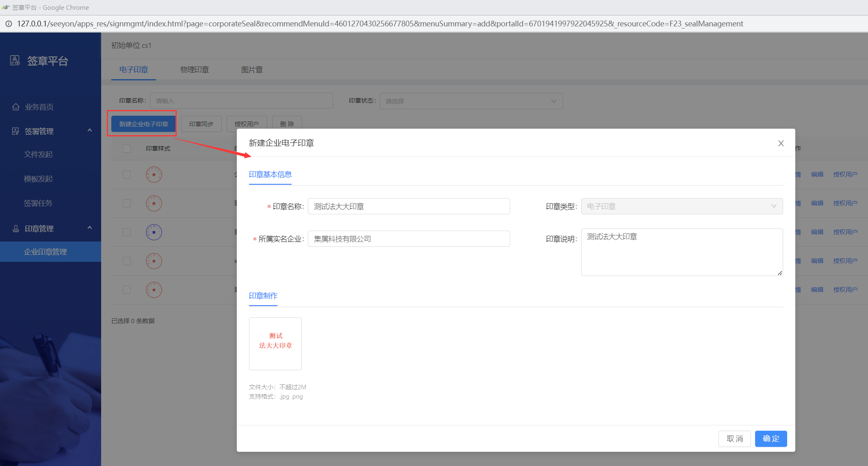Click the signature platform logo icon

coord(15,61)
